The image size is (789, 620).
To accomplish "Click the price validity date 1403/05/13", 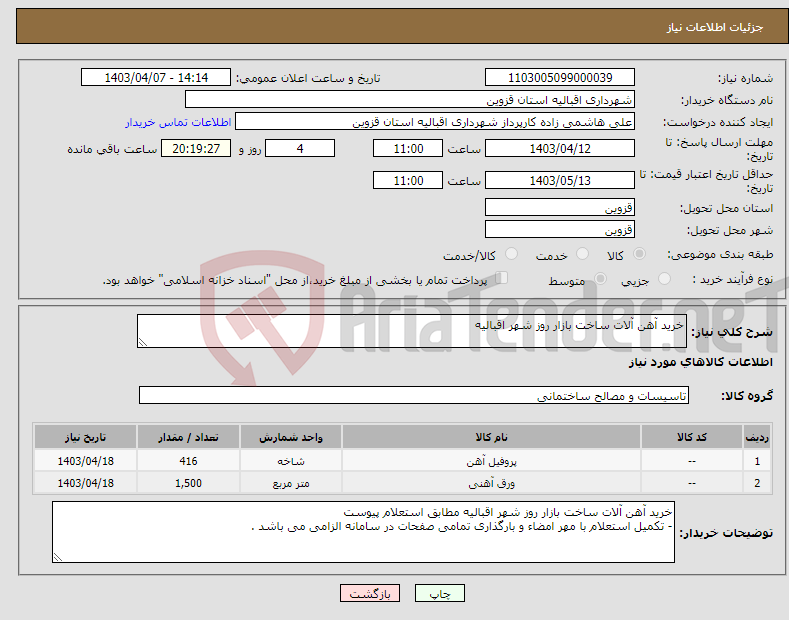I will (560, 180).
